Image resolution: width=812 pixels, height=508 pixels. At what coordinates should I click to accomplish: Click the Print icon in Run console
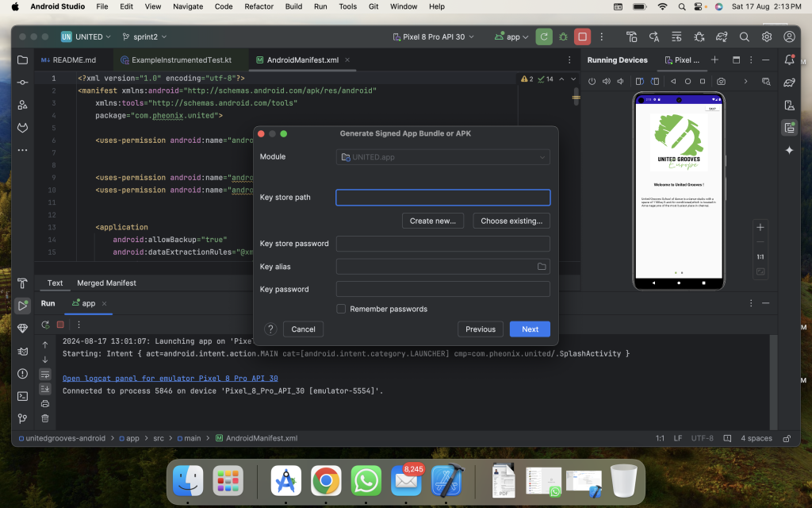(45, 403)
